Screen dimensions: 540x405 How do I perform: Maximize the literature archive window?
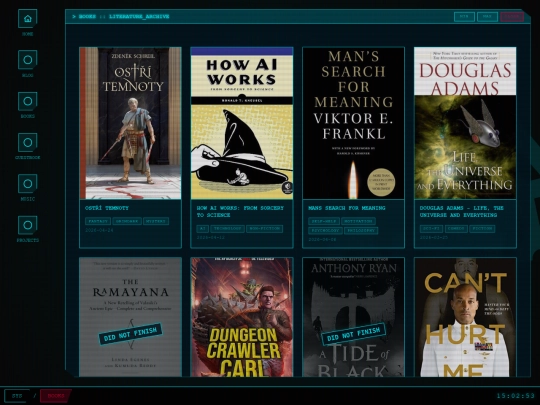point(487,17)
